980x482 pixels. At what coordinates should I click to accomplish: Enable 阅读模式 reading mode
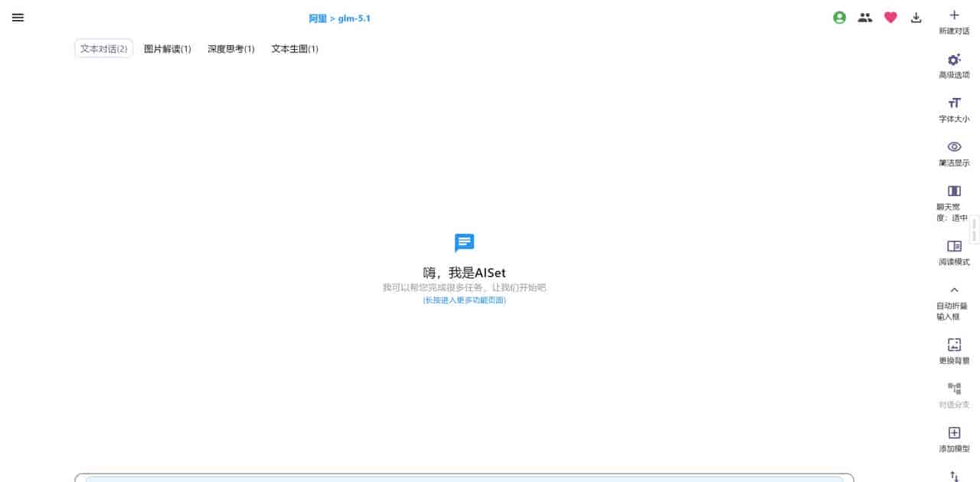(x=954, y=253)
